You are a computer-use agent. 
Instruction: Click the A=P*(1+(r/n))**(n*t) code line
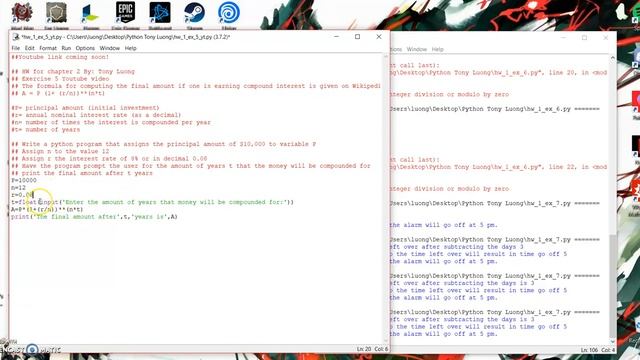tap(47, 209)
